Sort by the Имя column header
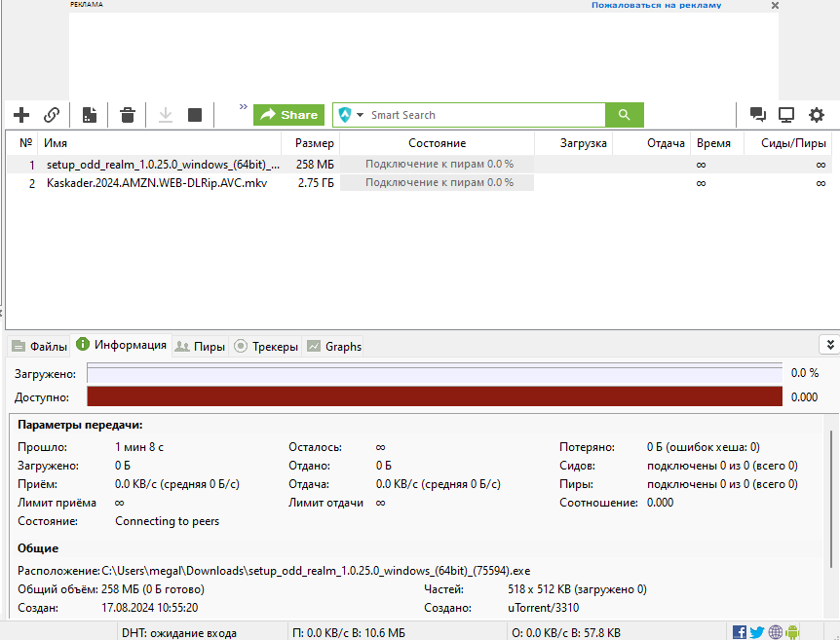The image size is (840, 640). 160,143
